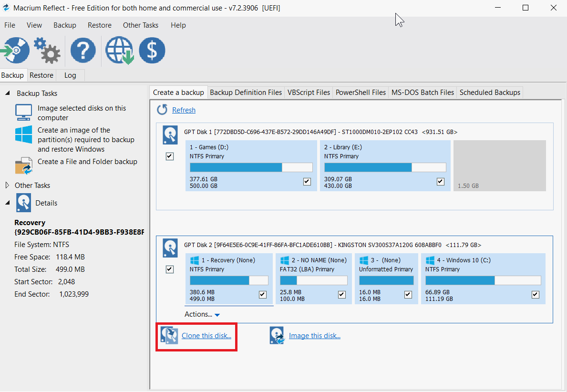The width and height of the screenshot is (567, 392).
Task: Uncheck the Games (D:) partition checkbox
Action: pos(307,182)
